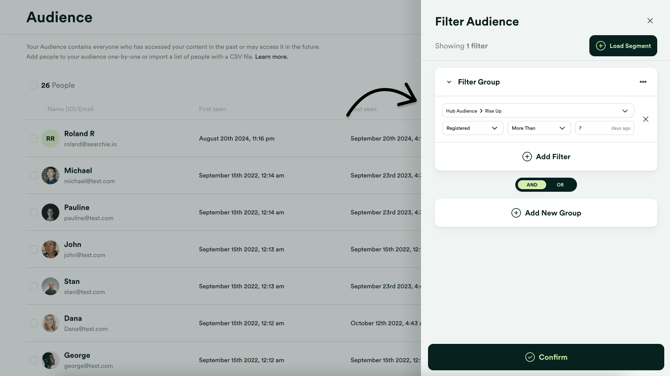
Task: Click Michael's profile photo
Action: click(50, 175)
